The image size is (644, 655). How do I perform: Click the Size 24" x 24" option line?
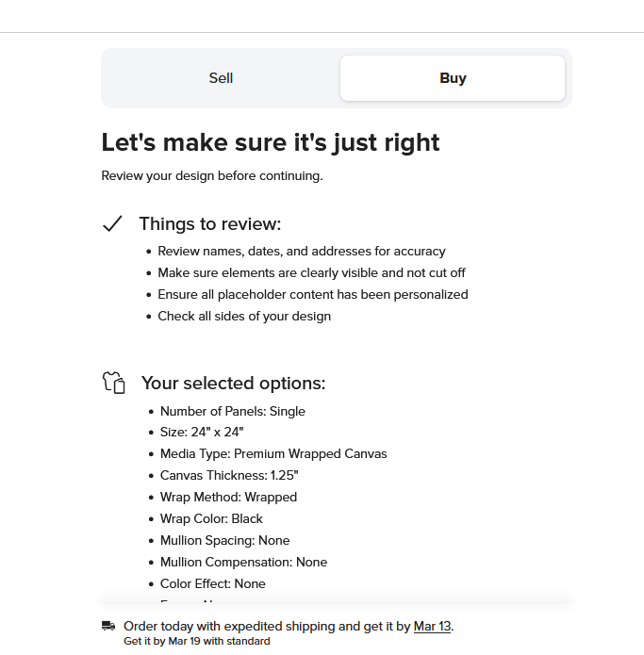[202, 432]
